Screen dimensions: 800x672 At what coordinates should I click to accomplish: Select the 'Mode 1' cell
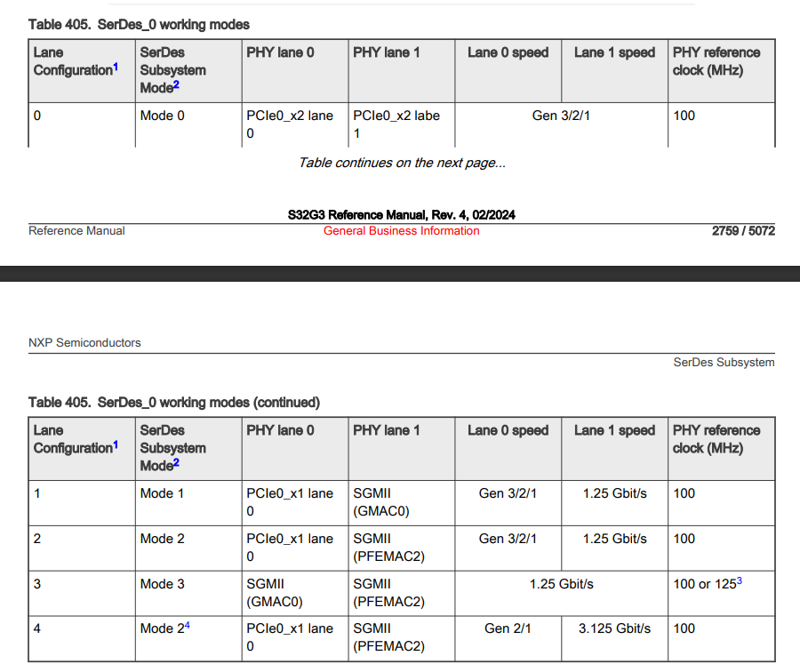[x=188, y=502]
